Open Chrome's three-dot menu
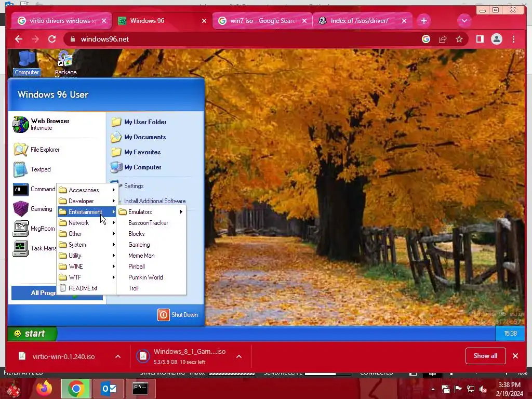This screenshot has width=532, height=399. [x=513, y=39]
